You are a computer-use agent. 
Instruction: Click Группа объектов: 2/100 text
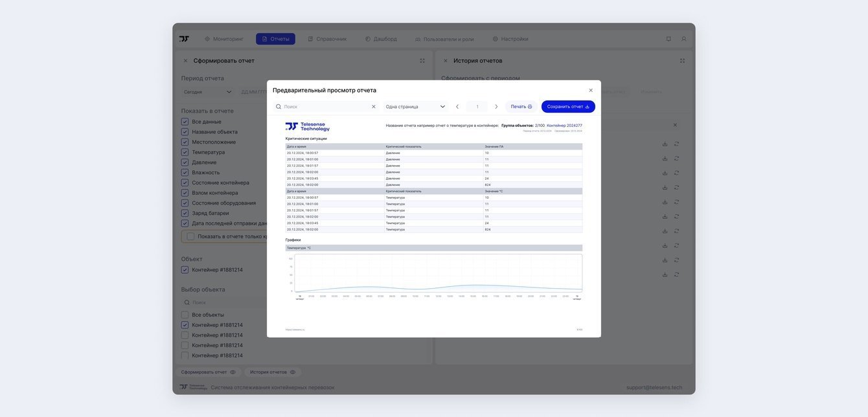pyautogui.click(x=523, y=126)
